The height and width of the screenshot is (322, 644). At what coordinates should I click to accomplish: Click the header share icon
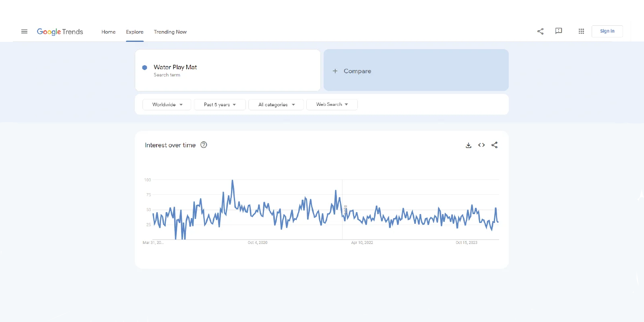pos(540,31)
